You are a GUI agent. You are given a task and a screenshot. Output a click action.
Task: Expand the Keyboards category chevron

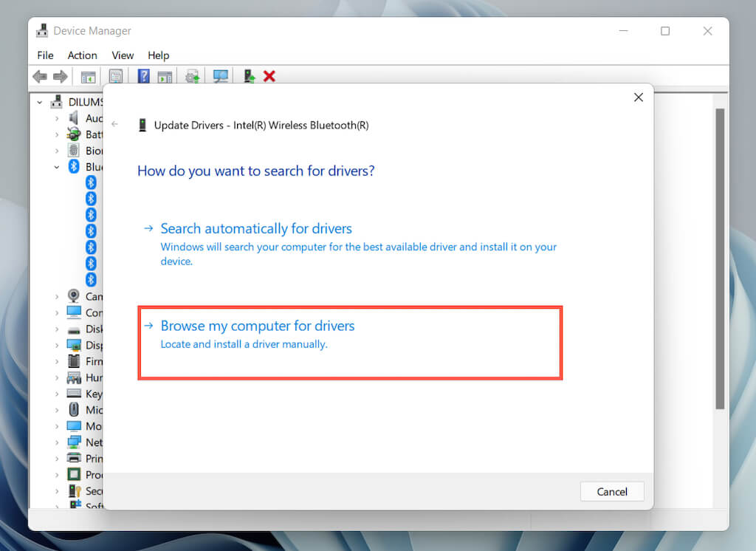56,394
